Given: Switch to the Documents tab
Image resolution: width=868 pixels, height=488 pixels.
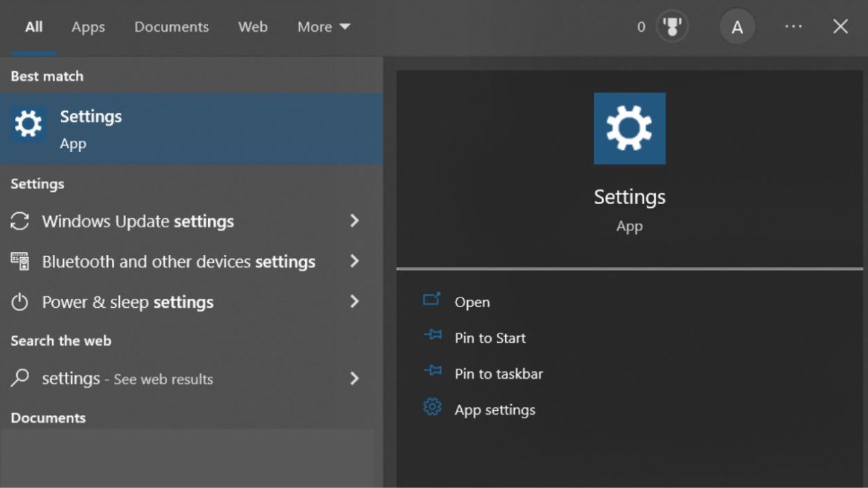Looking at the screenshot, I should click(x=172, y=27).
